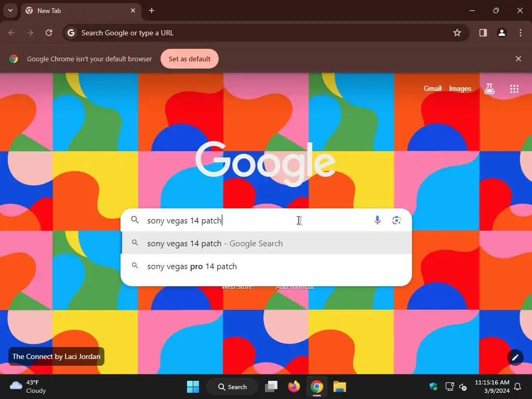Dismiss the default browser infobar
Viewport: 532px width, 399px height.
[x=518, y=59]
